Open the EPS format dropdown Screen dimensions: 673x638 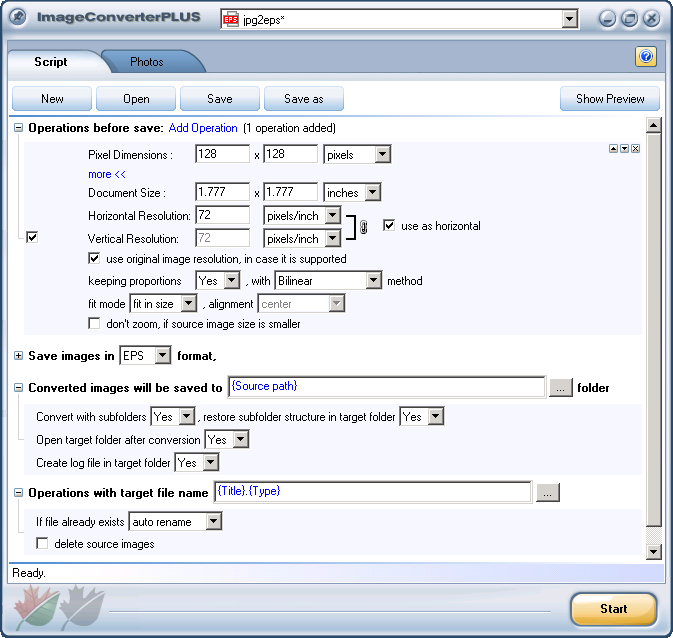(162, 355)
